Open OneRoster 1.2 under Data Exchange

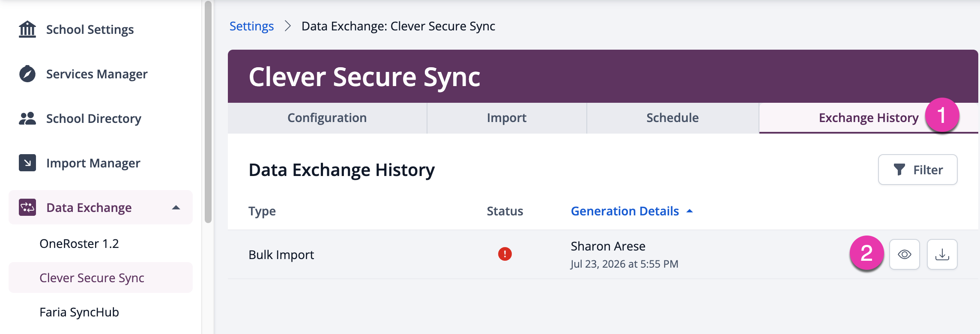(79, 244)
